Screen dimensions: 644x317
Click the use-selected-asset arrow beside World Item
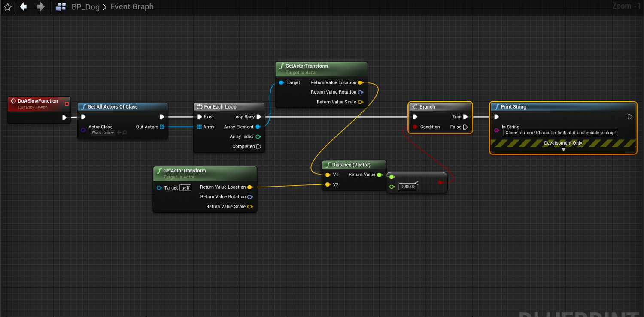tap(119, 133)
